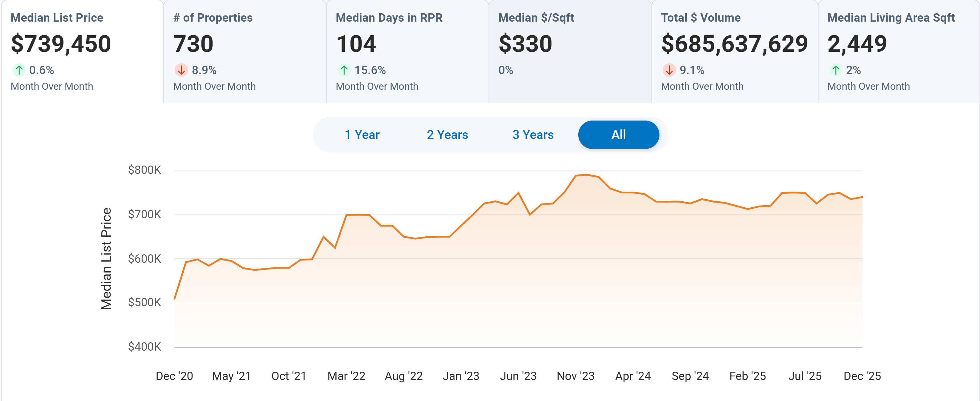Screen dimensions: 980x401
Task: Click the Dec '25 chart endpoint
Action: pos(862,197)
